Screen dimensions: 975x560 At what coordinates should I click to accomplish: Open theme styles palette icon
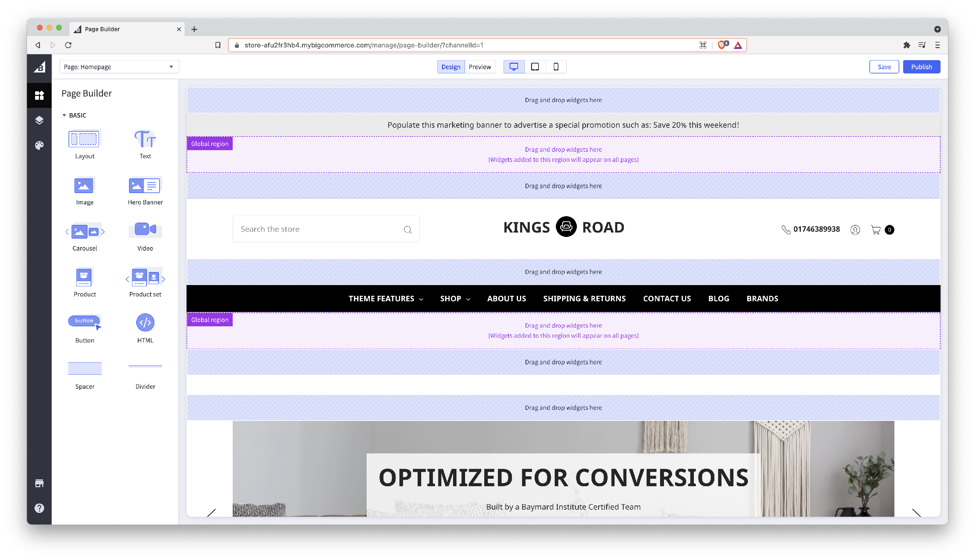(39, 145)
